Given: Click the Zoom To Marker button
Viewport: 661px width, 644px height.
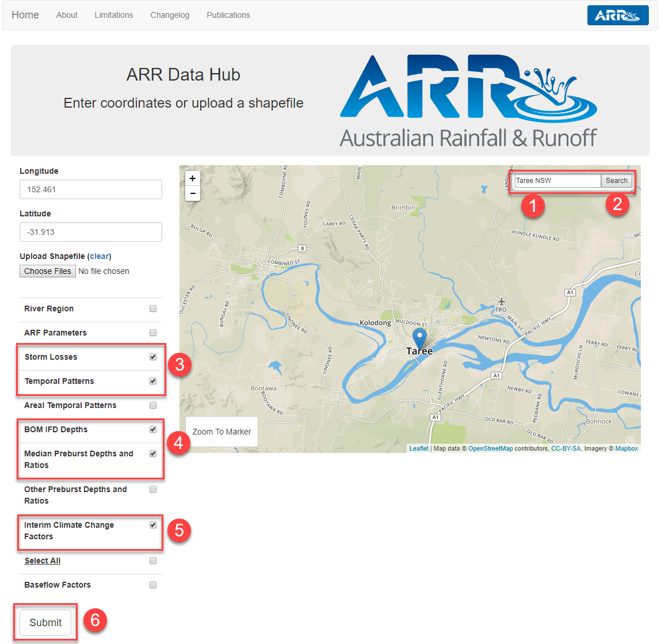Looking at the screenshot, I should pos(221,432).
